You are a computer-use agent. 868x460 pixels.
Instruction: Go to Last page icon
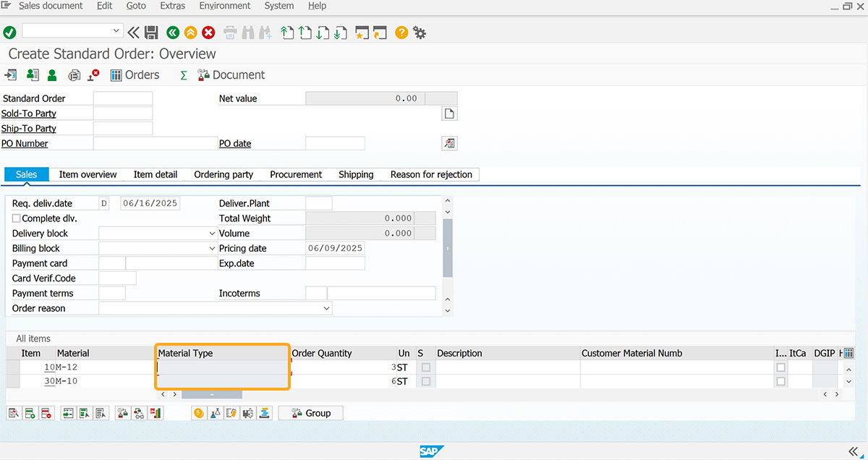pyautogui.click(x=341, y=32)
